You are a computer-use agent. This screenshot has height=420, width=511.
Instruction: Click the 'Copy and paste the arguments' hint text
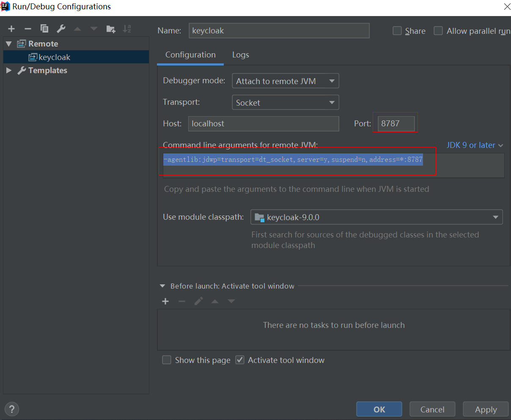(x=297, y=189)
